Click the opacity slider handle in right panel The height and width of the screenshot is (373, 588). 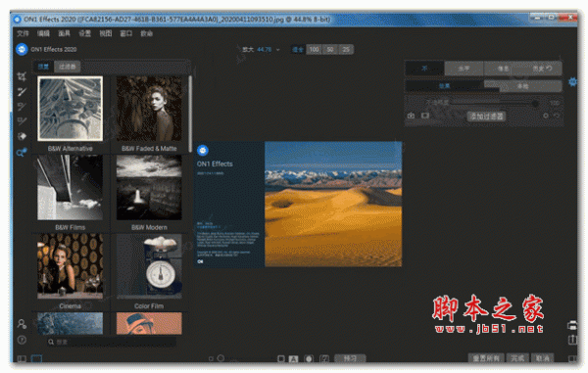click(535, 103)
